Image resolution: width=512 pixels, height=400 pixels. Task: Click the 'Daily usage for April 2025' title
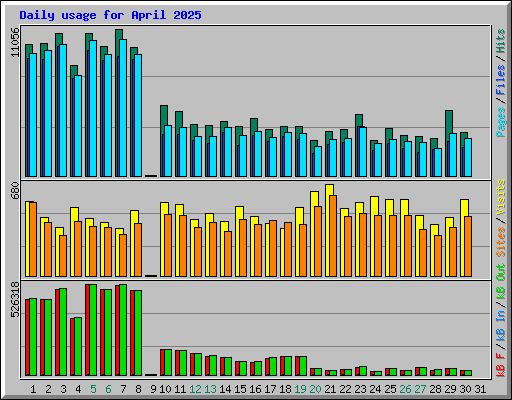[x=110, y=15]
